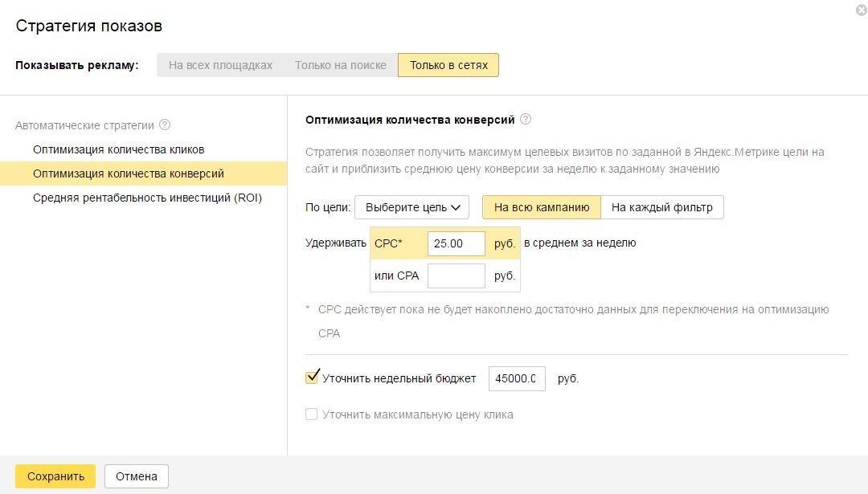868x494 pixels.
Task: Focus weekly budget field 45000
Action: [x=517, y=378]
